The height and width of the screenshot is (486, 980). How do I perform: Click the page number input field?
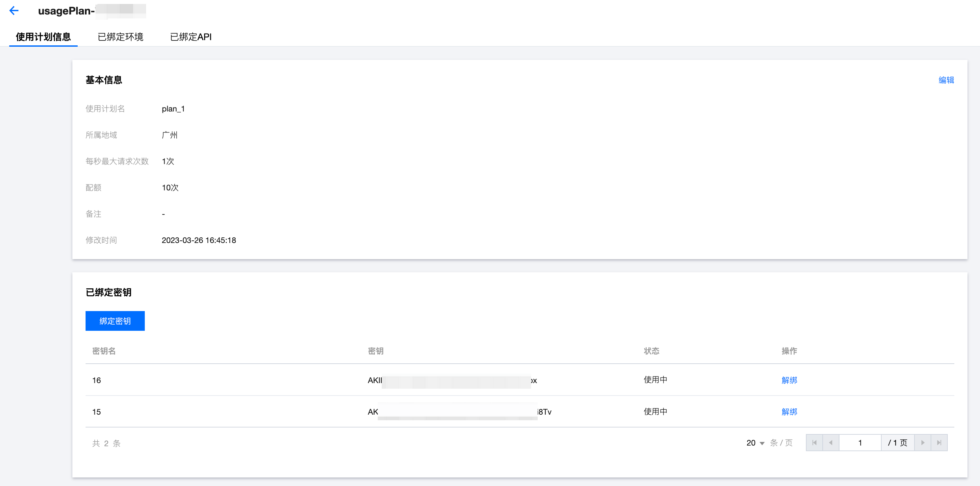coord(860,443)
